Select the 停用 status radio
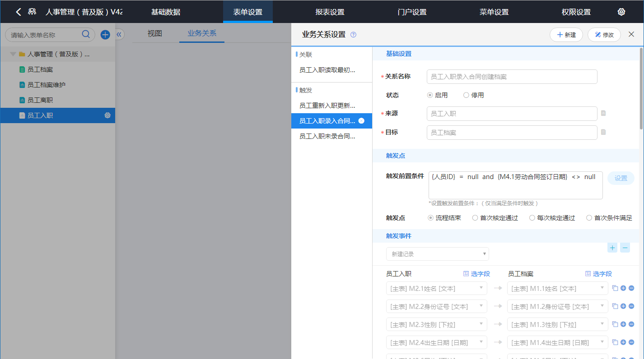The height and width of the screenshot is (359, 644). click(466, 95)
